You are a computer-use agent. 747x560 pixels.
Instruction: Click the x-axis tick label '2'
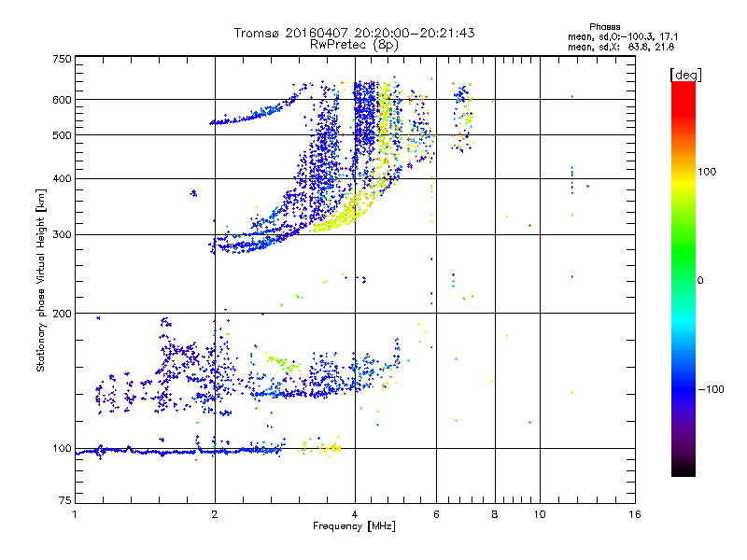pos(215,514)
